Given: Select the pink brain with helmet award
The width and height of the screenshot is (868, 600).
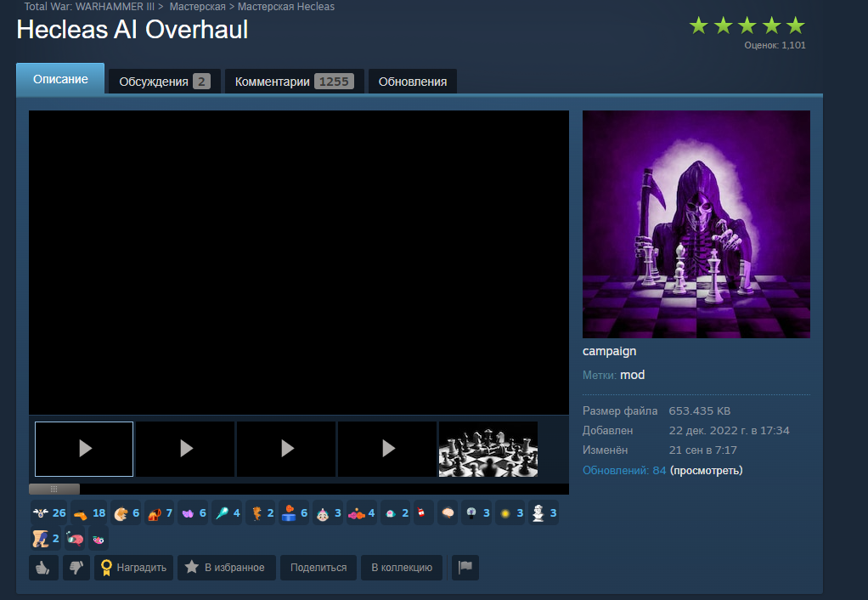Looking at the screenshot, I should (75, 539).
